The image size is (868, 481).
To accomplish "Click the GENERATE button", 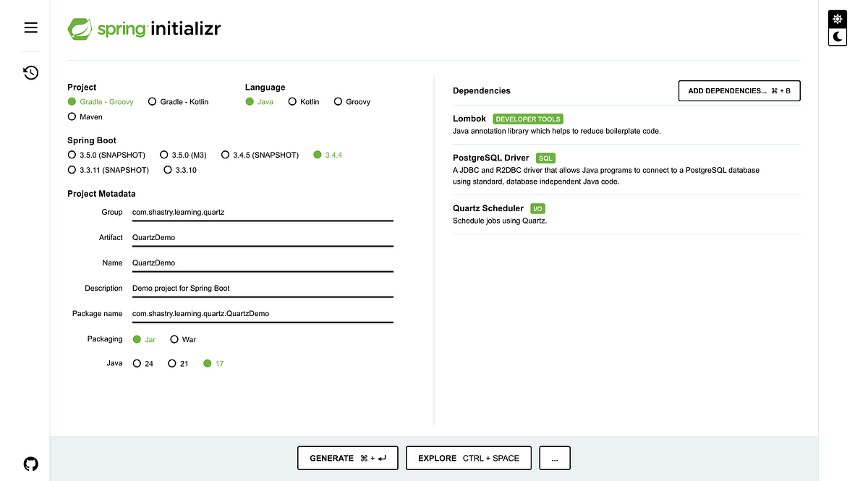I will point(347,458).
